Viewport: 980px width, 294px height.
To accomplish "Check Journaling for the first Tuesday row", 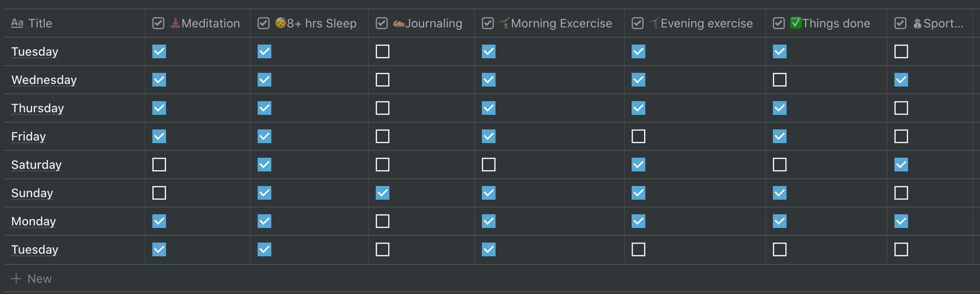I will 383,51.
